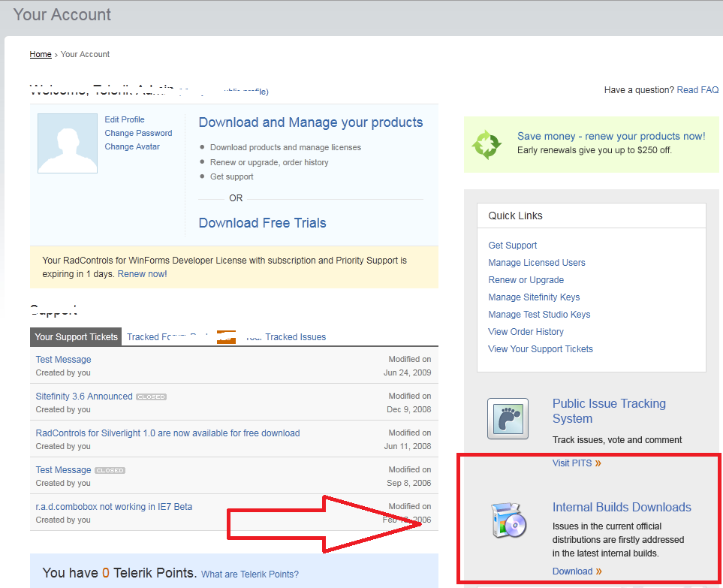This screenshot has height=588, width=723.
Task: Open closed Test Message ticket from 2006
Action: [63, 470]
